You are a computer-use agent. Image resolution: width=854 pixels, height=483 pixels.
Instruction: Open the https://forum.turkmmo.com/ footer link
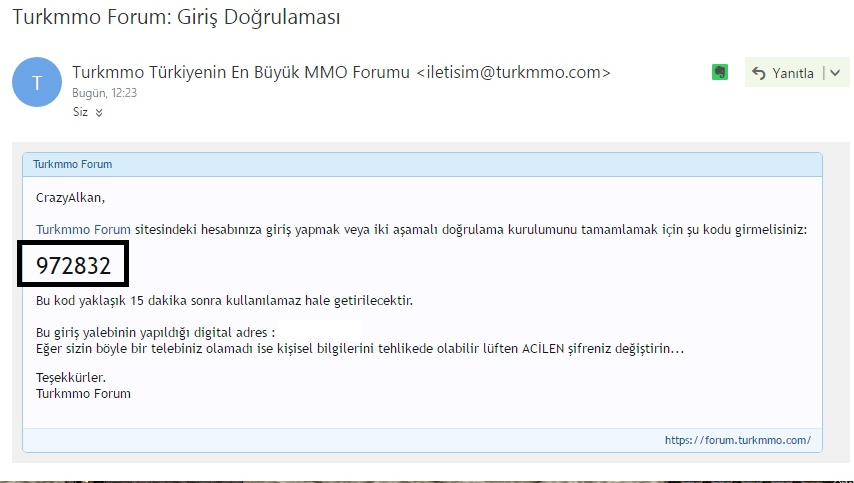[737, 440]
